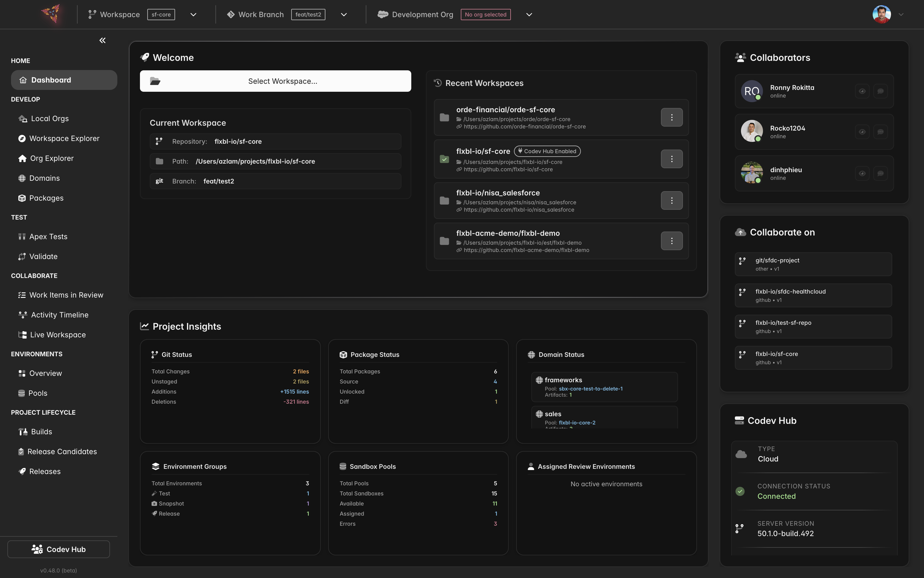This screenshot has width=924, height=578.
Task: Click user avatar in top right
Action: [882, 15]
